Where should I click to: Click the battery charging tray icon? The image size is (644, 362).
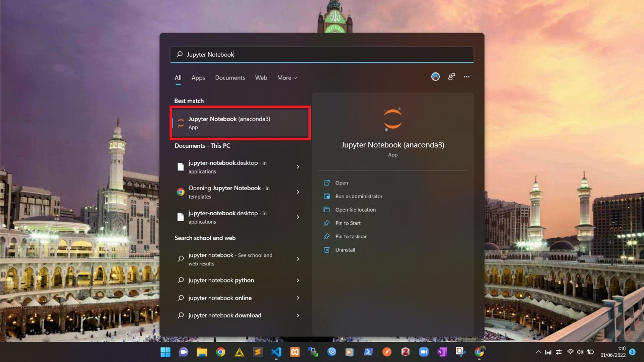[x=591, y=352]
